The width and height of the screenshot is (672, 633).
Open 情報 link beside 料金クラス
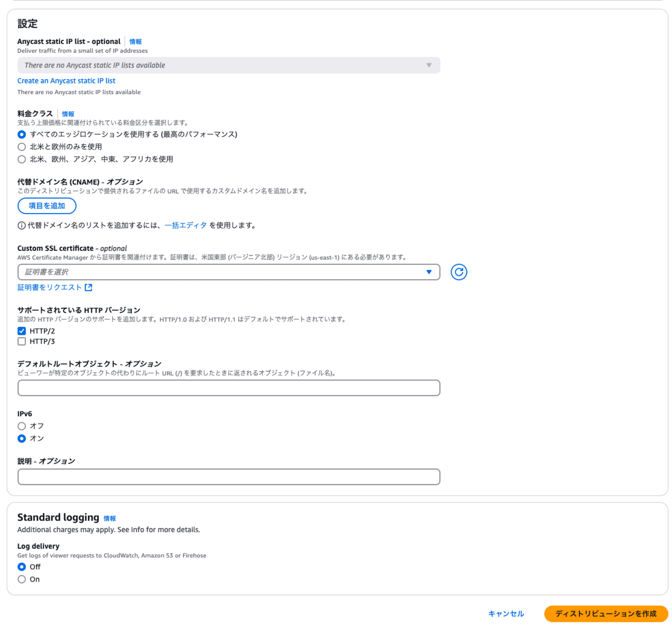coord(68,114)
